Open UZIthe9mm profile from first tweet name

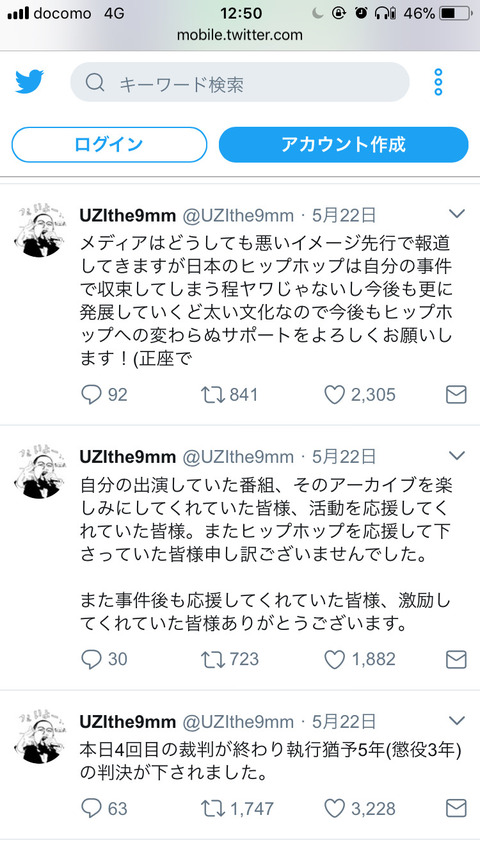pyautogui.click(x=127, y=215)
